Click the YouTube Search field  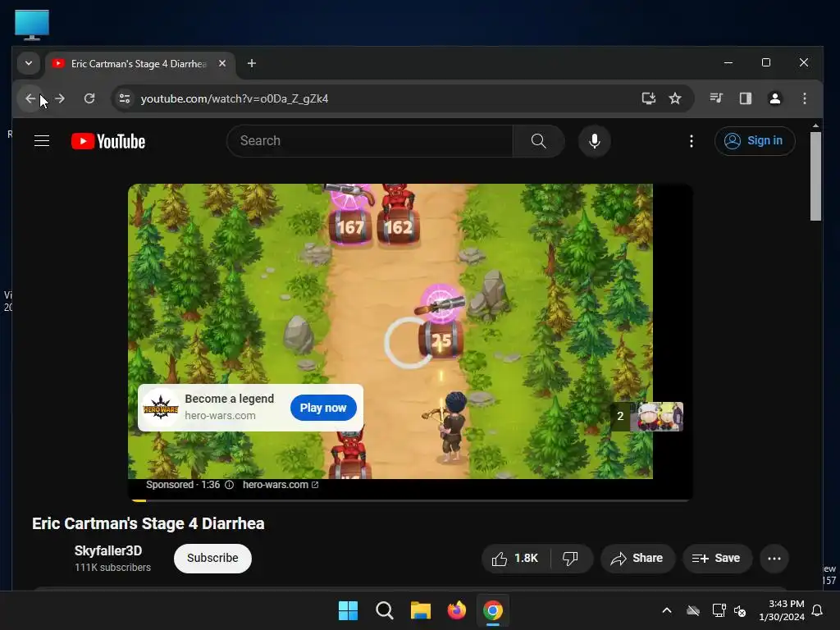click(x=370, y=141)
